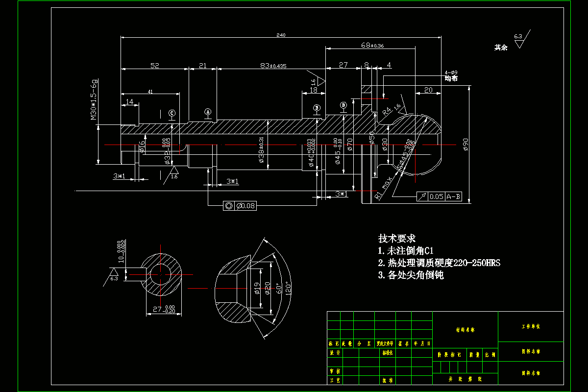Select the ø30 diameter dimension
This screenshot has width=588, height=392.
pos(385,144)
